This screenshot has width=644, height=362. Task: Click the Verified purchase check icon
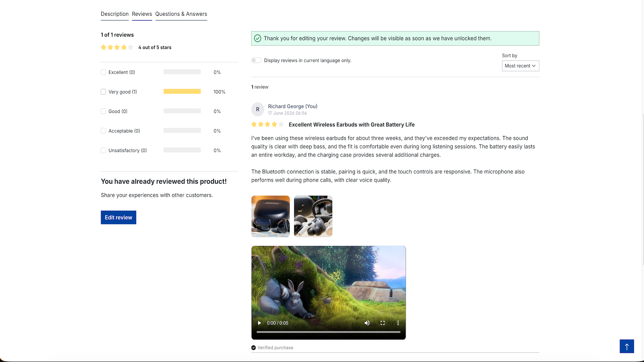pos(254,348)
